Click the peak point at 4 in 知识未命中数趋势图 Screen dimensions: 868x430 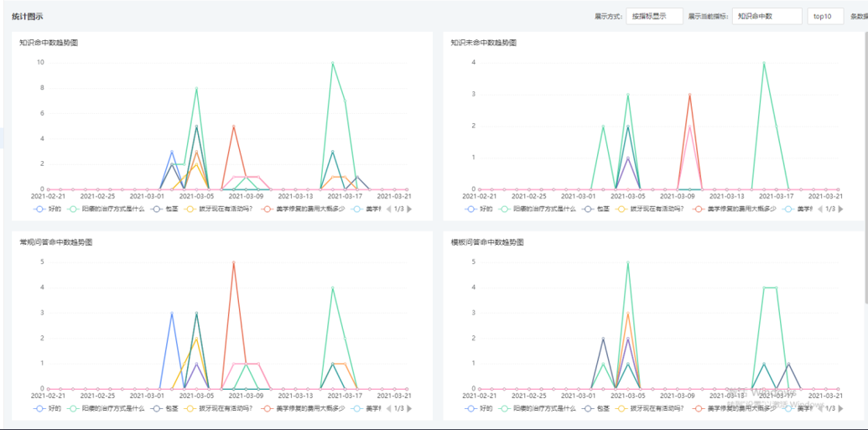click(764, 63)
